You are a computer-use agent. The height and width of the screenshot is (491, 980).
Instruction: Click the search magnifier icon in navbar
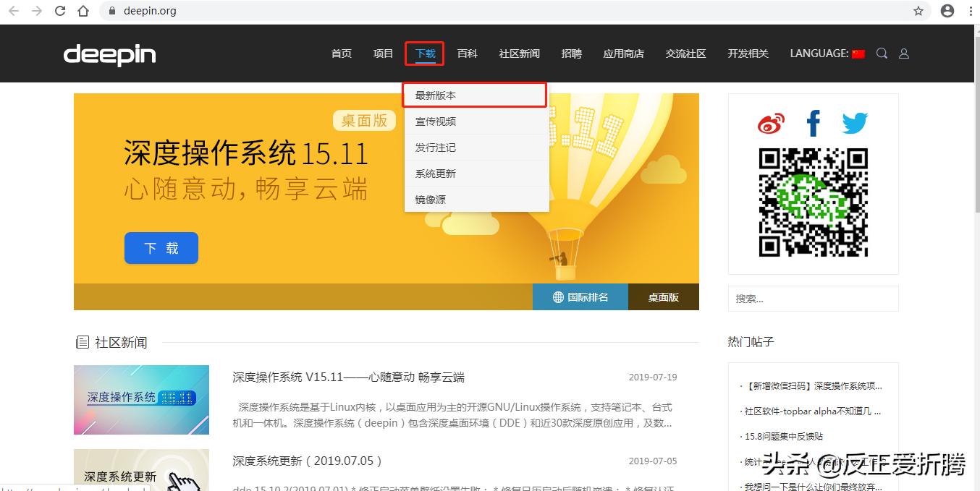[x=882, y=53]
